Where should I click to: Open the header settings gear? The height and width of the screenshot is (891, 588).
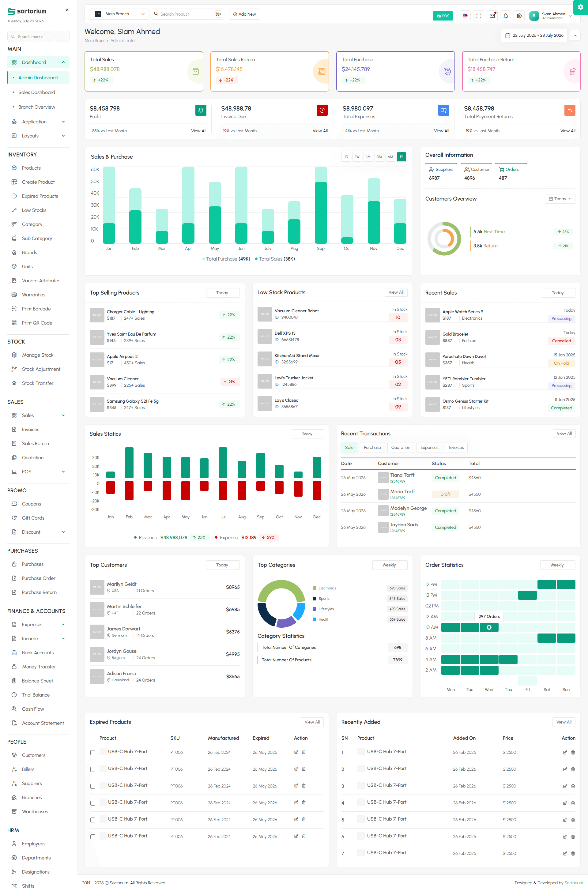519,16
